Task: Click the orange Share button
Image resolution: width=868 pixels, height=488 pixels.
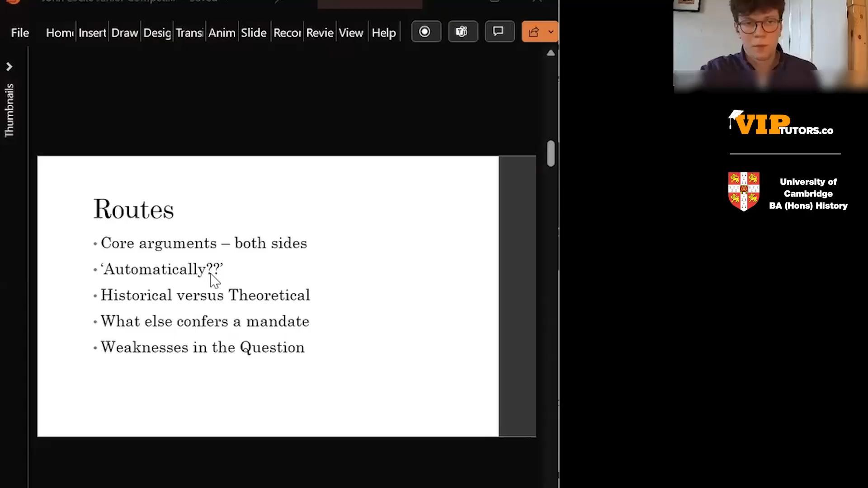Action: point(534,32)
